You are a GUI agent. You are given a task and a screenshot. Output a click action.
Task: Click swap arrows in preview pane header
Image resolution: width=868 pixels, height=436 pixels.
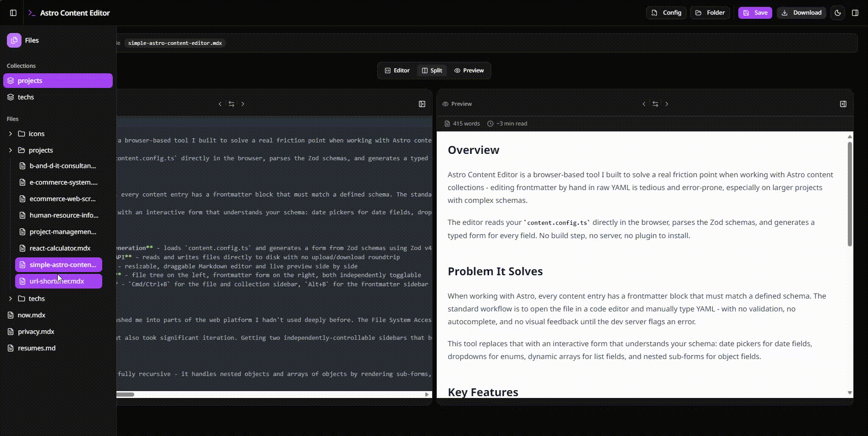(655, 104)
